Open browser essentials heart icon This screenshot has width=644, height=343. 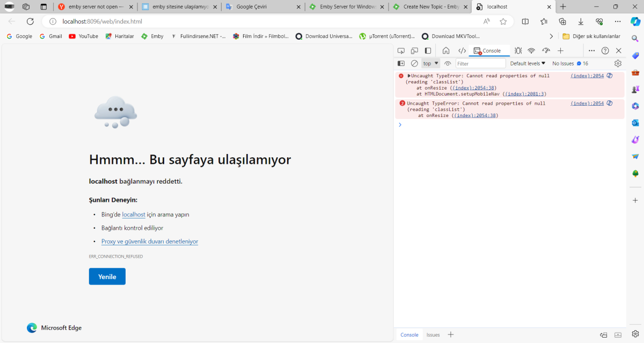[599, 21]
